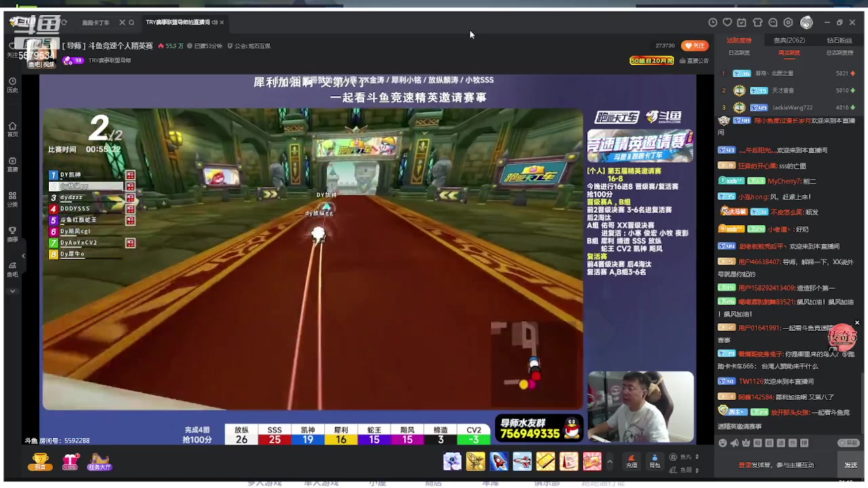Click recharge (充值) button
This screenshot has width=868, height=488.
coord(631,462)
